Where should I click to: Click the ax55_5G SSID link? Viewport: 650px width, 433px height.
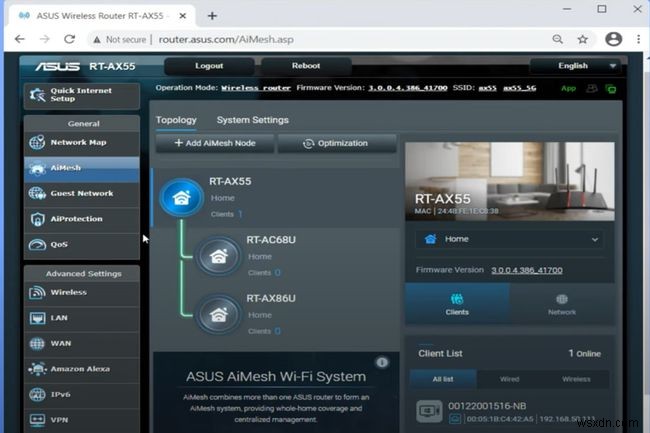[x=519, y=88]
